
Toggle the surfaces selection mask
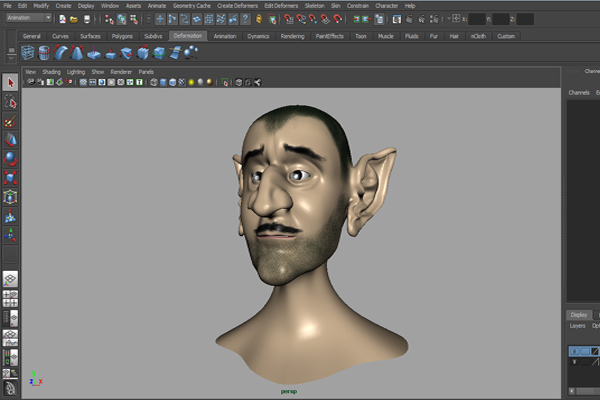coord(197,19)
